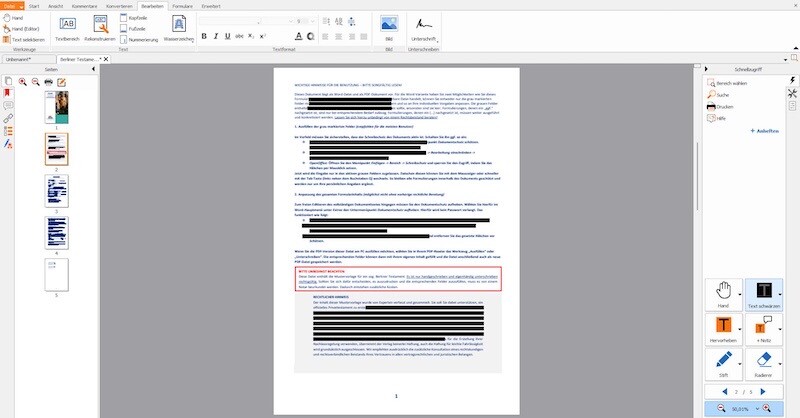Open the text outline color button
This screenshot has width=800, height=418.
[310, 36]
